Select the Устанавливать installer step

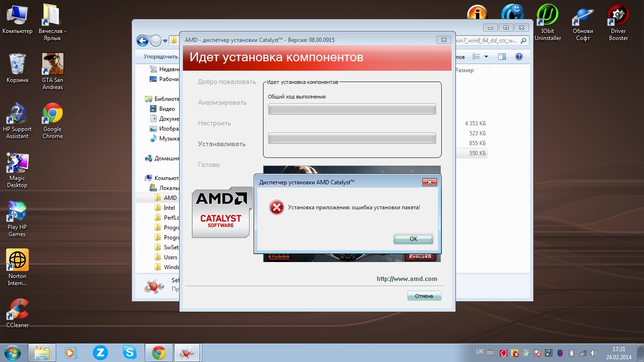[222, 144]
